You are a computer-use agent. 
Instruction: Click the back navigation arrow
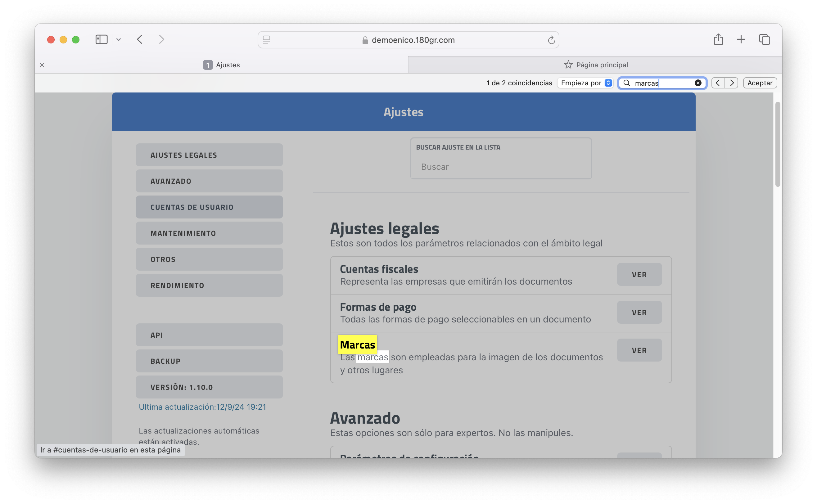tap(140, 40)
